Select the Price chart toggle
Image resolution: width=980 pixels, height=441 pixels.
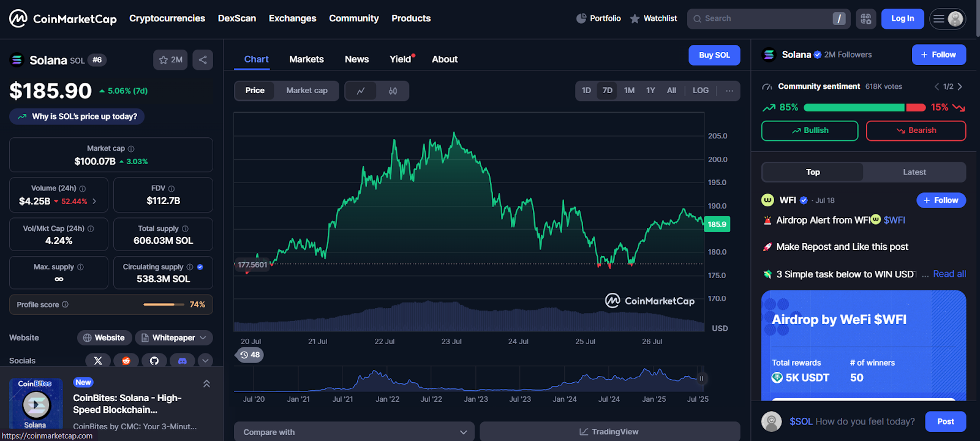point(255,91)
